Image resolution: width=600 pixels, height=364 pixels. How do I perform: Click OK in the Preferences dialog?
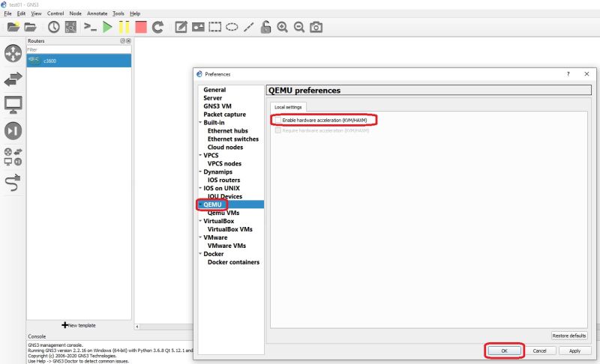point(504,351)
